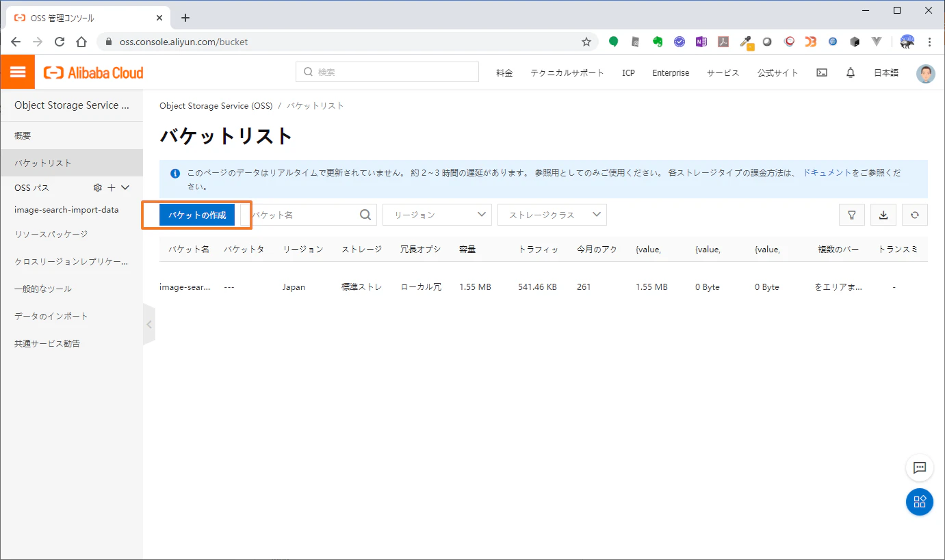The width and height of the screenshot is (945, 560).
Task: Open リソースパッケージ in the sidebar
Action: point(71,235)
